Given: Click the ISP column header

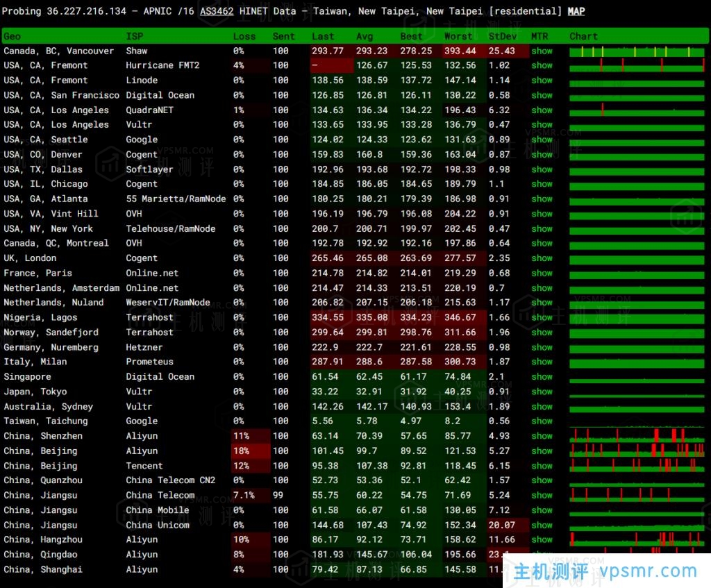Looking at the screenshot, I should click(x=134, y=36).
